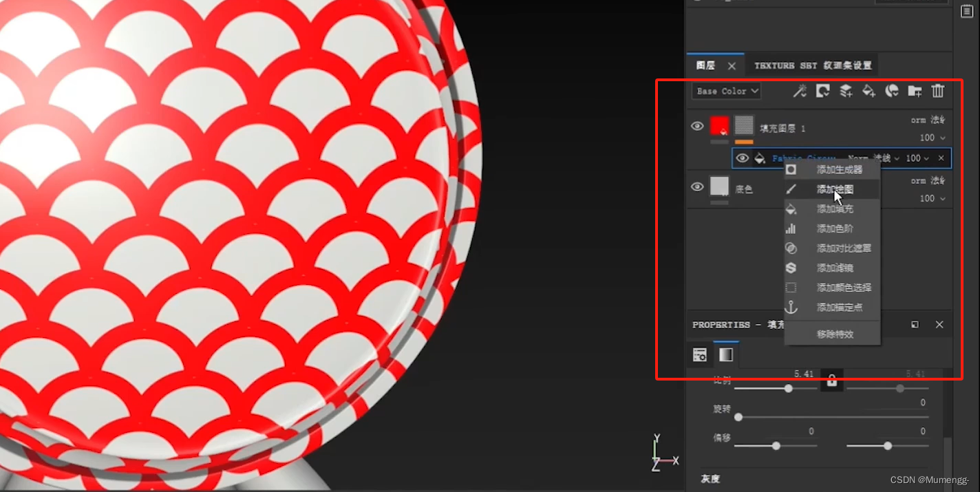The width and height of the screenshot is (980, 492).
Task: Open the blend mode dropdown of 填充图层 1
Action: [x=928, y=120]
